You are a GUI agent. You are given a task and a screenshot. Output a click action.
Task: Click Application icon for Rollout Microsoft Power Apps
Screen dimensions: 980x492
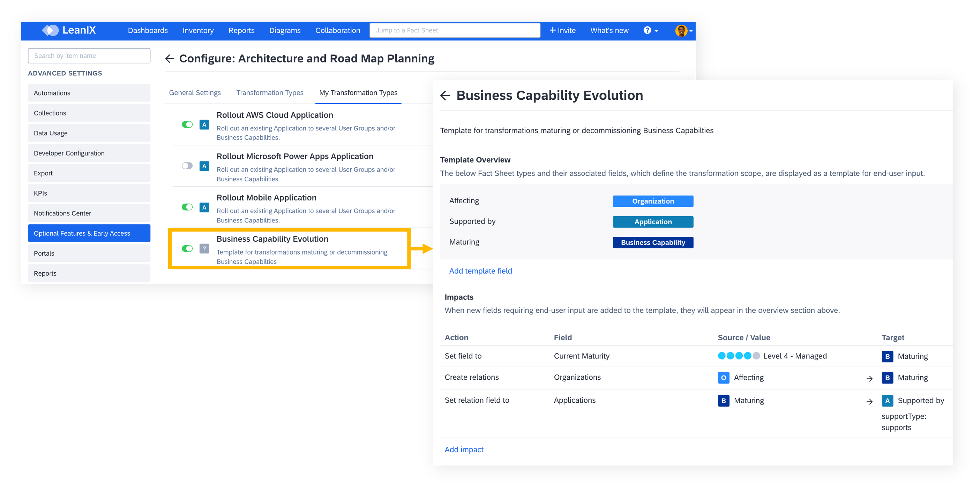[x=204, y=166]
